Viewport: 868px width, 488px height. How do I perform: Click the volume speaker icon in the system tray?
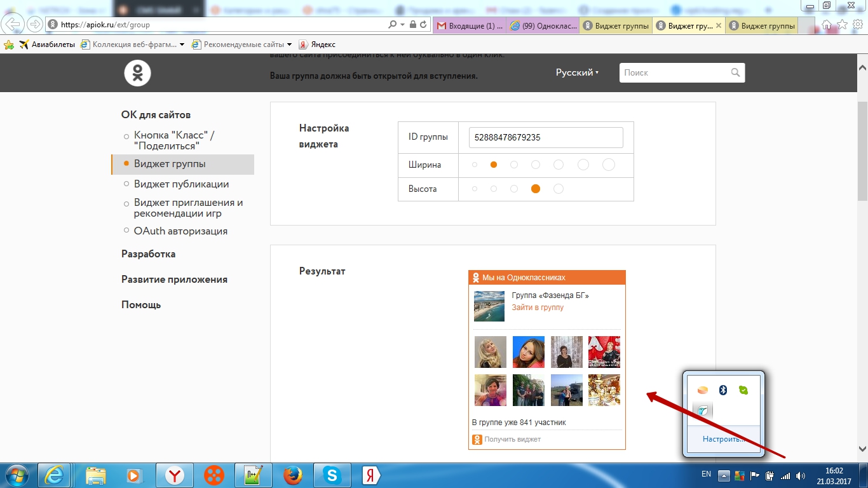tap(800, 475)
